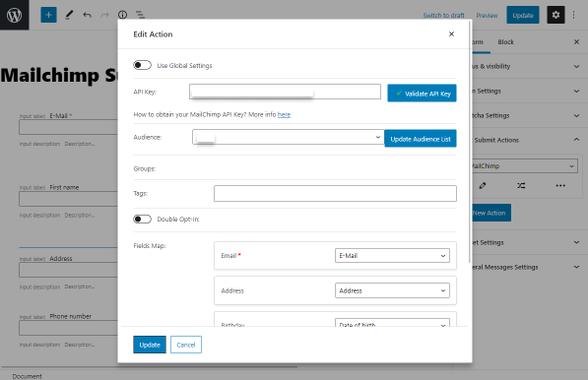This screenshot has height=380, width=588.
Task: Click the Document breadcrumb at bottom
Action: click(x=27, y=376)
